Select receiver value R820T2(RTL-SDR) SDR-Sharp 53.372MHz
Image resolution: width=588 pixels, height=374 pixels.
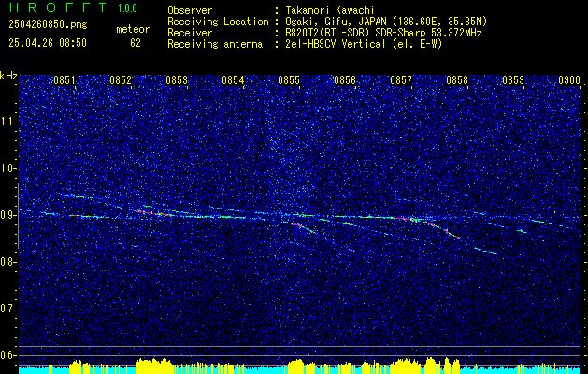[x=383, y=33]
